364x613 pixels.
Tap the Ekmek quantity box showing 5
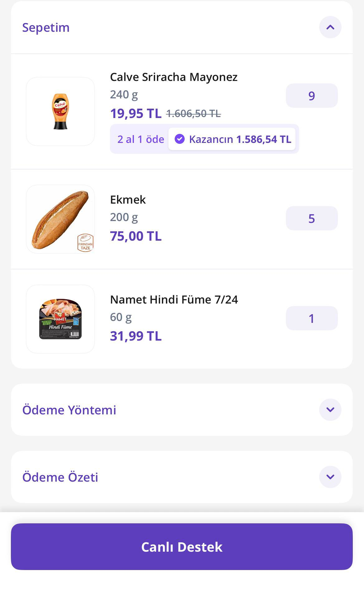pos(312,218)
